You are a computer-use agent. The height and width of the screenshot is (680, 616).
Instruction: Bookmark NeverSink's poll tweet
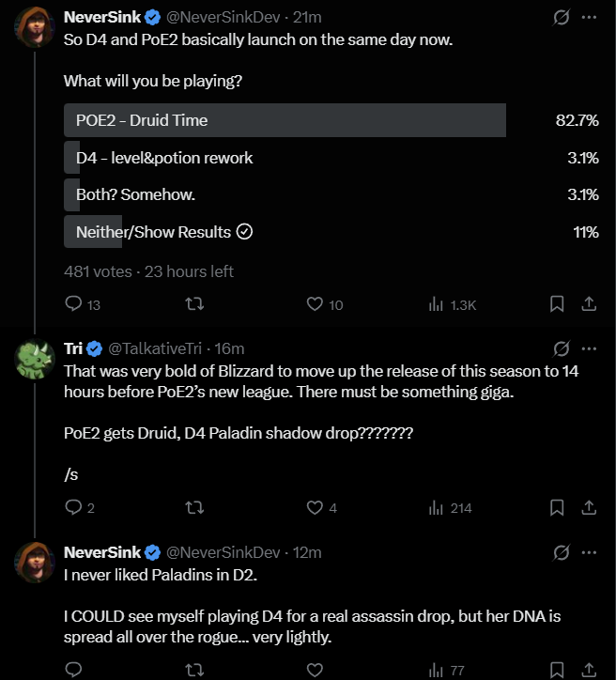[557, 304]
